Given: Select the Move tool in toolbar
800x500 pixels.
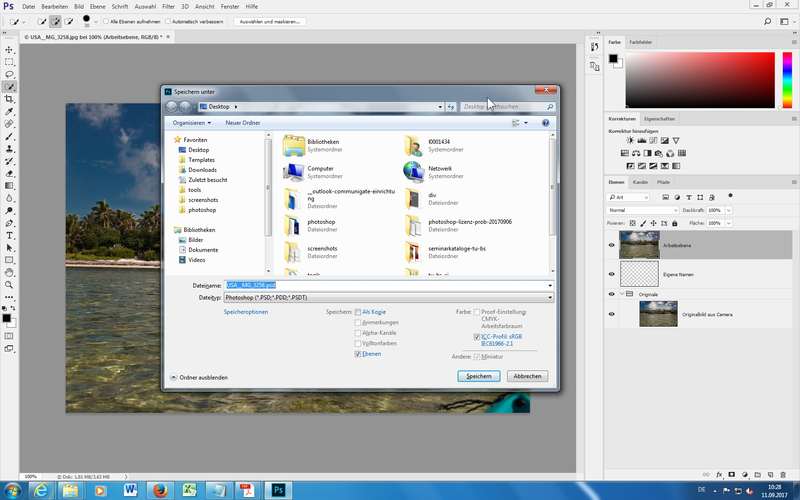Looking at the screenshot, I should 10,49.
